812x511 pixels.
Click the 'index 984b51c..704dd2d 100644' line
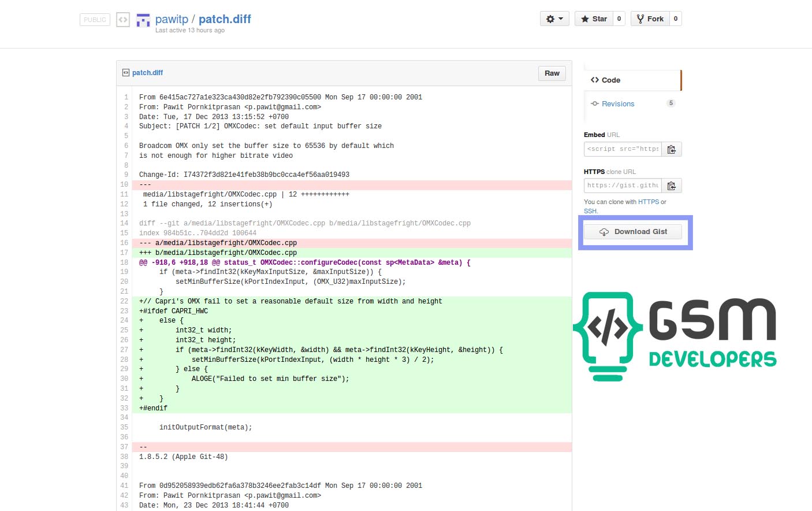click(x=198, y=233)
